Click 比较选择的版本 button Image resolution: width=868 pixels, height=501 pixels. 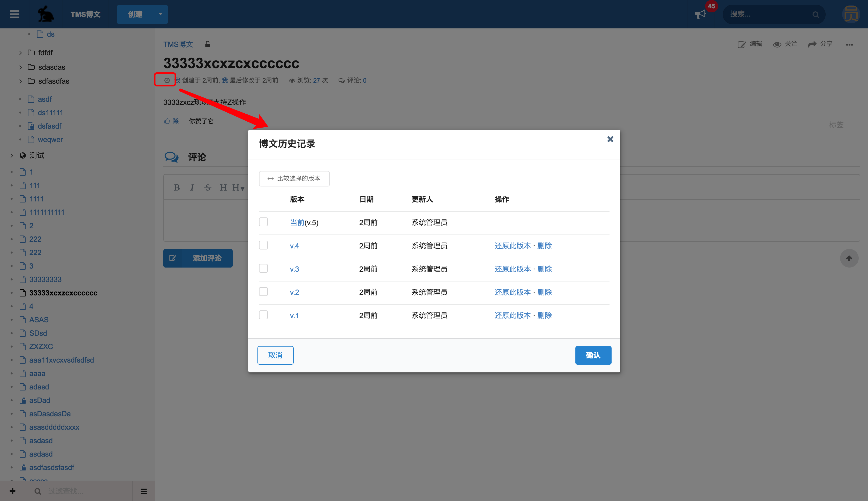pyautogui.click(x=294, y=179)
